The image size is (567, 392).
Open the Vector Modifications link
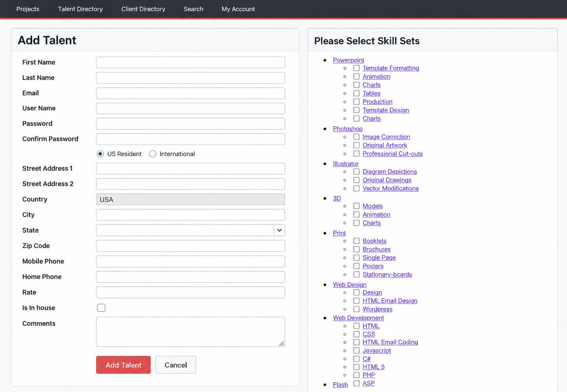[391, 188]
